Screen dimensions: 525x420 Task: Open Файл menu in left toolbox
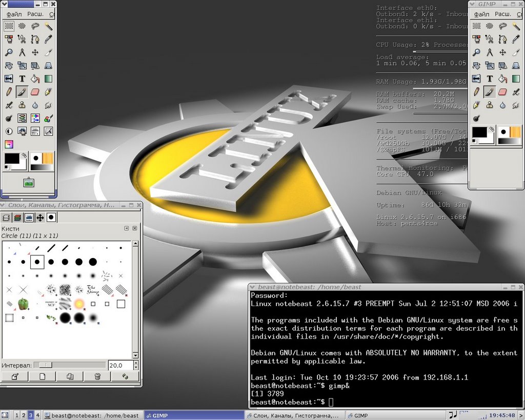[x=14, y=14]
